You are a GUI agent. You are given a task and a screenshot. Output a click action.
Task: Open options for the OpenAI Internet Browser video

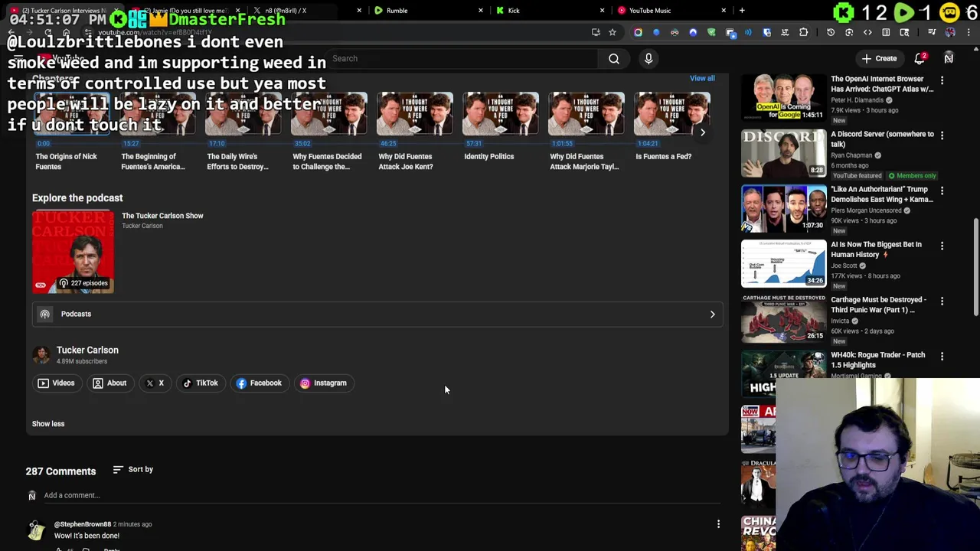942,80
